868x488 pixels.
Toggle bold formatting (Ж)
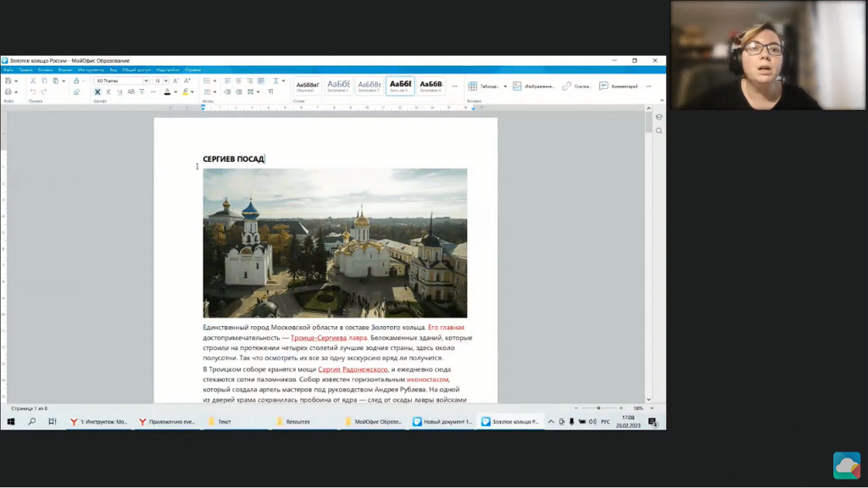tap(97, 91)
